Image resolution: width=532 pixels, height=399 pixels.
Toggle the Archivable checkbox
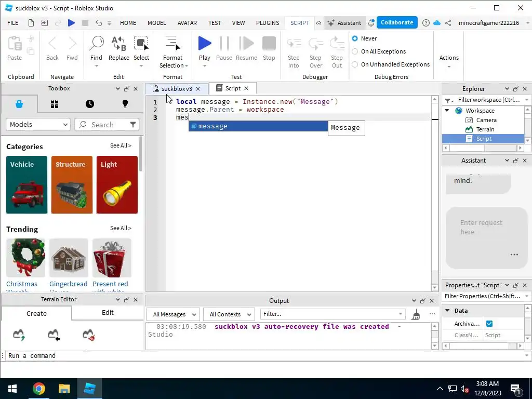click(x=489, y=324)
